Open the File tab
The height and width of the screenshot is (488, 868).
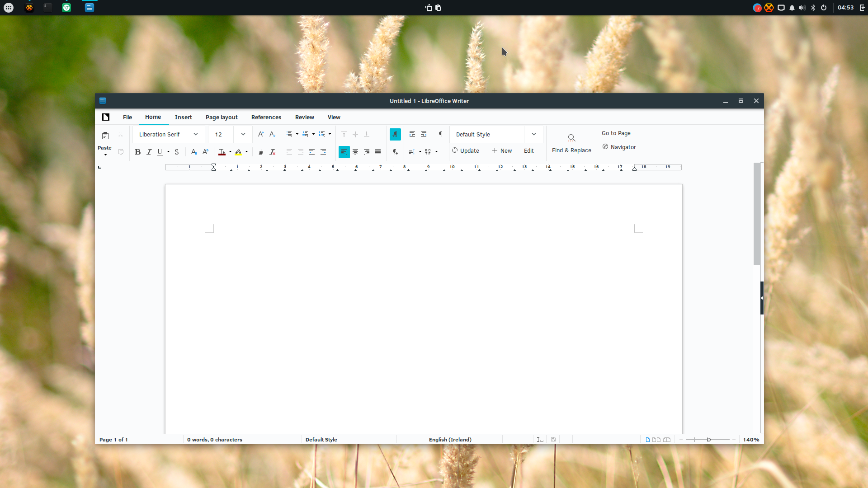[127, 117]
